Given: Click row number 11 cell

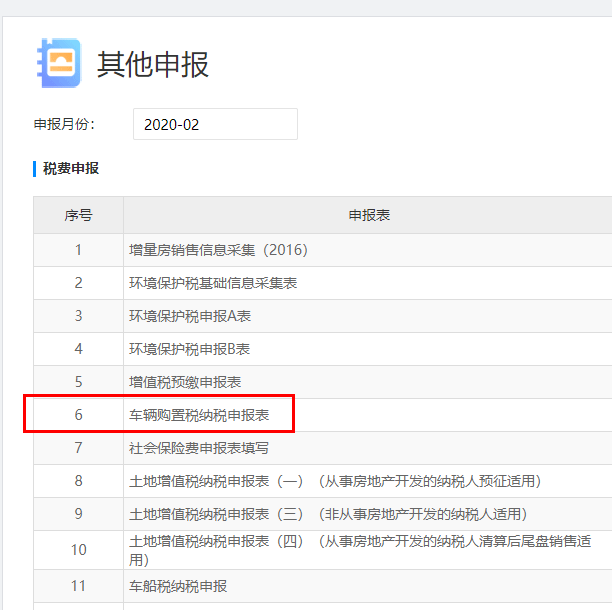Looking at the screenshot, I should click(x=78, y=586).
